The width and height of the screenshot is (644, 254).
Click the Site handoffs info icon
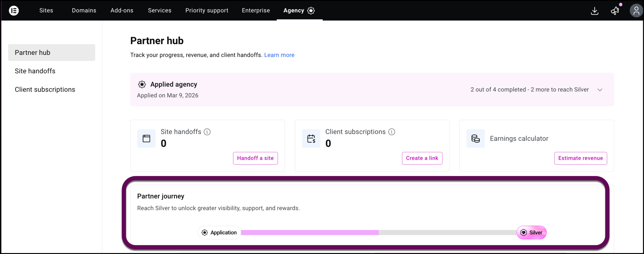click(x=207, y=132)
